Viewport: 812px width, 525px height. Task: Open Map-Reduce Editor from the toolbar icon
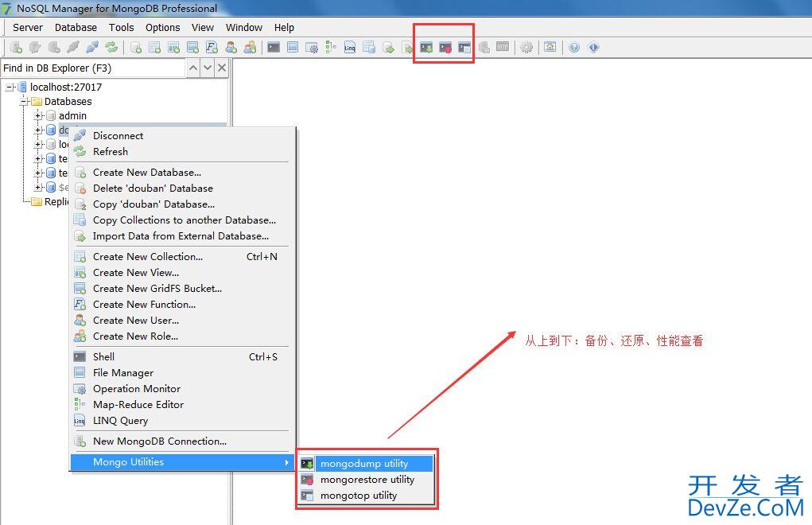tap(331, 48)
